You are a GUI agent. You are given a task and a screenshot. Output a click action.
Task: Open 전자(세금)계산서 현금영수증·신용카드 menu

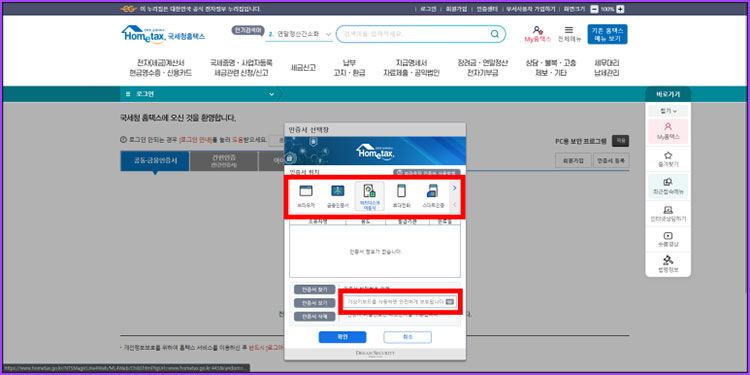[161, 68]
